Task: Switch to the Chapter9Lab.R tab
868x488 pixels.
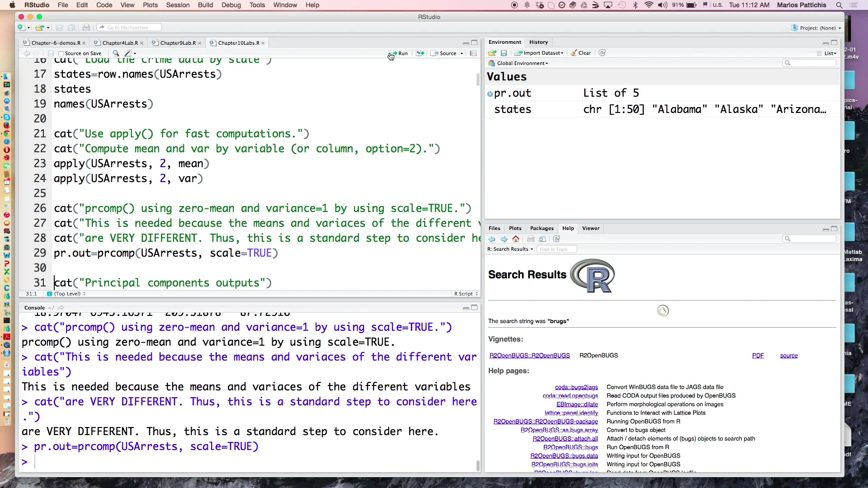Action: point(178,43)
